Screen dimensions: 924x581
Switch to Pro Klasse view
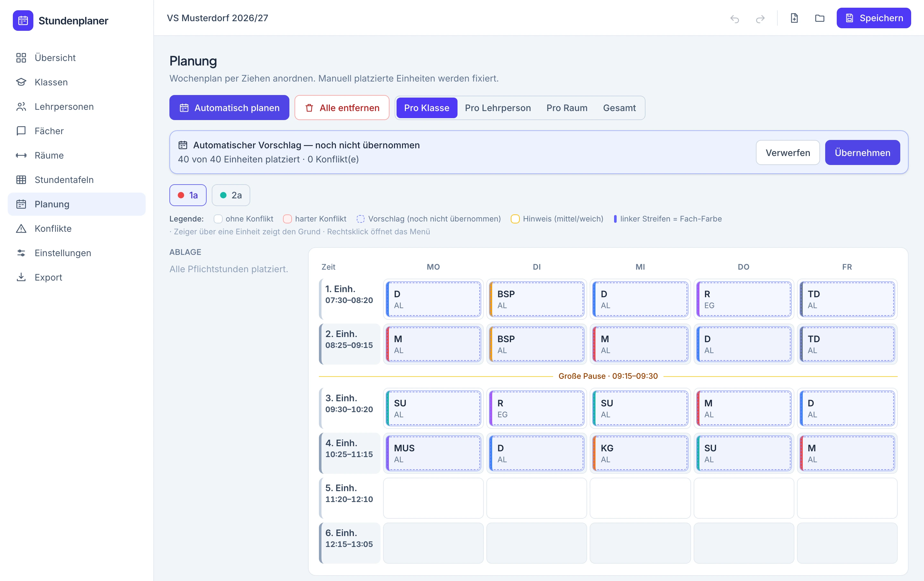(427, 108)
